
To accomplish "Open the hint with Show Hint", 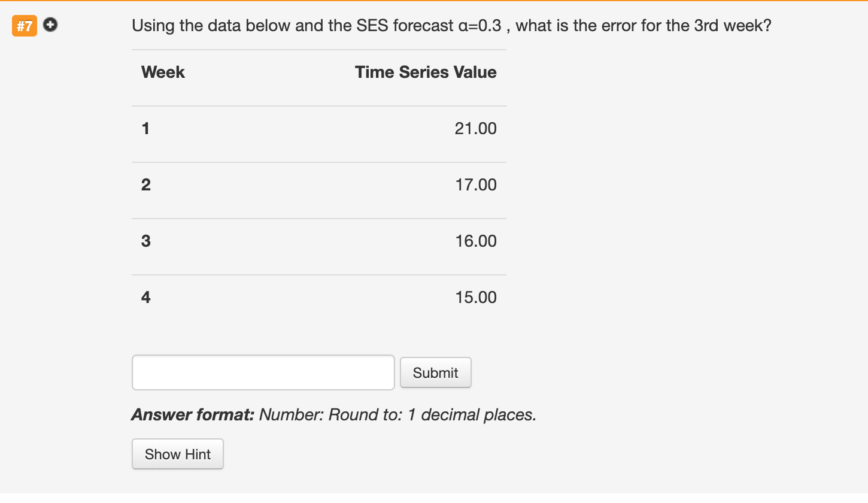I will coord(177,454).
